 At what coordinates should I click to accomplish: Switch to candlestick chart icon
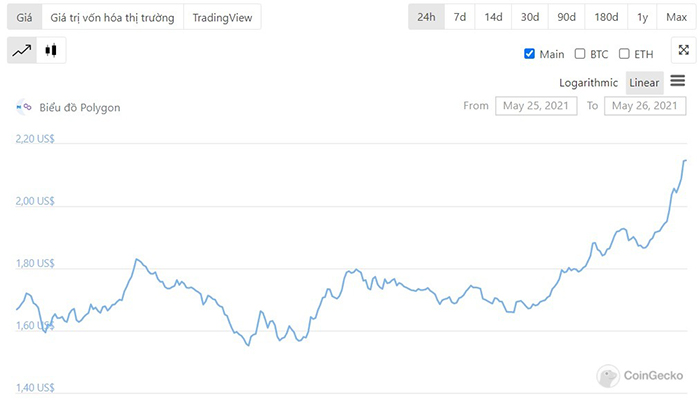coord(51,50)
